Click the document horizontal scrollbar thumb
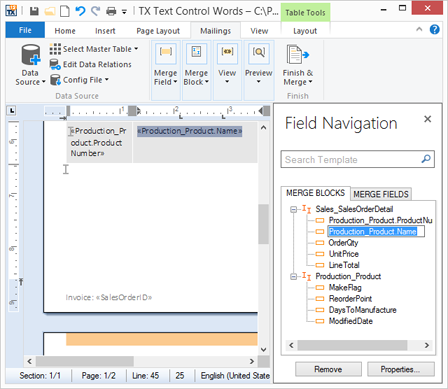 pyautogui.click(x=85, y=361)
